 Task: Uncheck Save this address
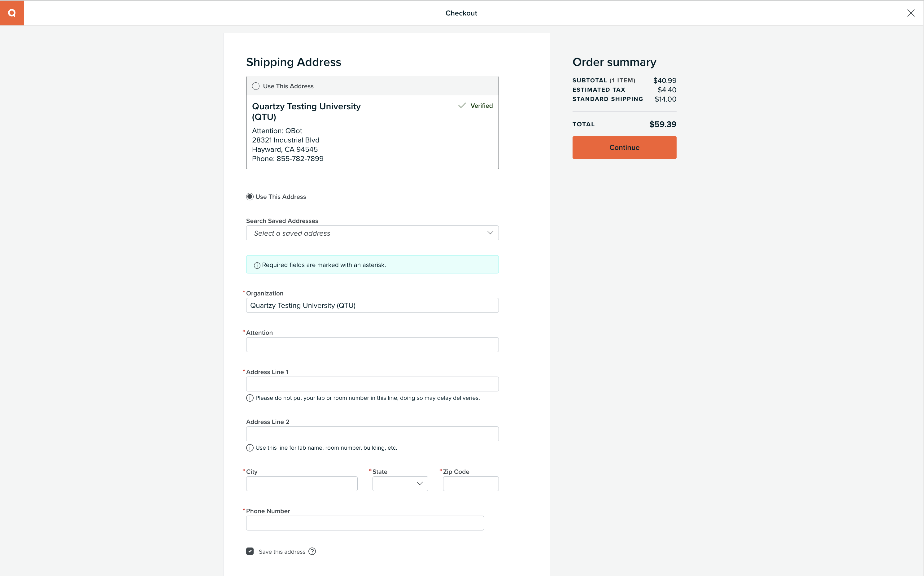pyautogui.click(x=250, y=551)
